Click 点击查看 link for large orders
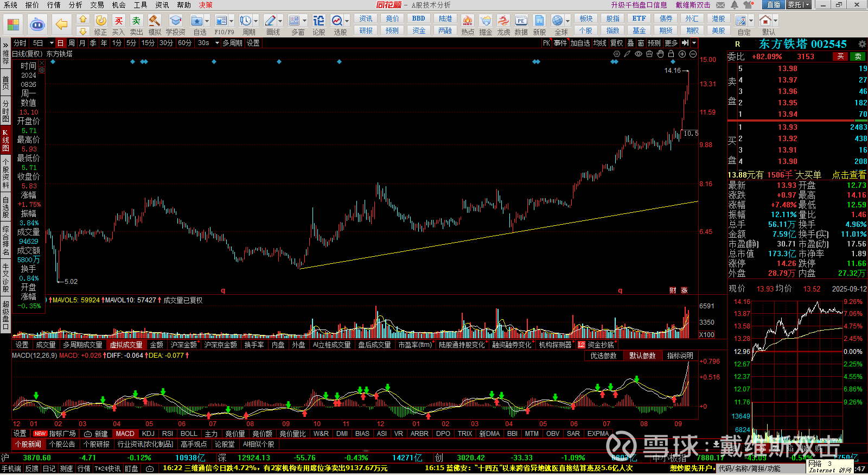This screenshot has width=868, height=475. 849,175
